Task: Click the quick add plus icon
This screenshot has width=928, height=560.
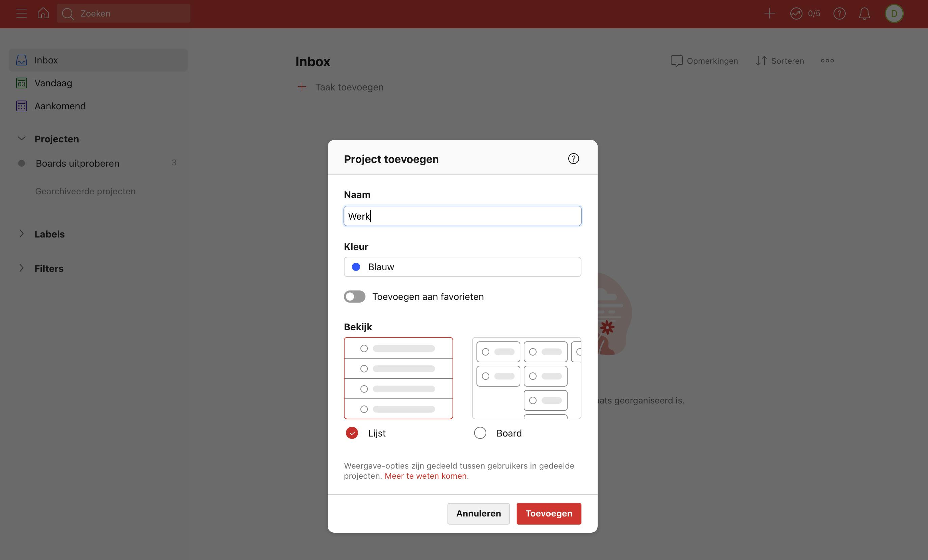Action: 769,13
